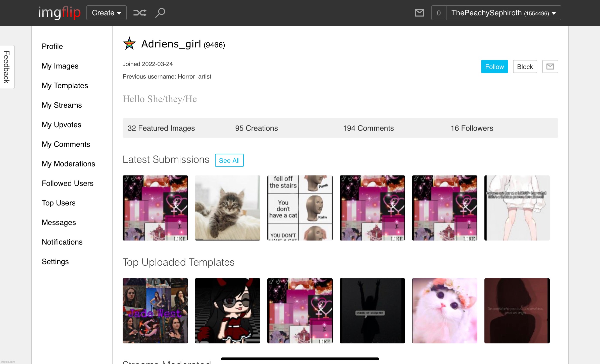Click the notification count 0 box
Screen dimensions: 600x364
(439, 13)
